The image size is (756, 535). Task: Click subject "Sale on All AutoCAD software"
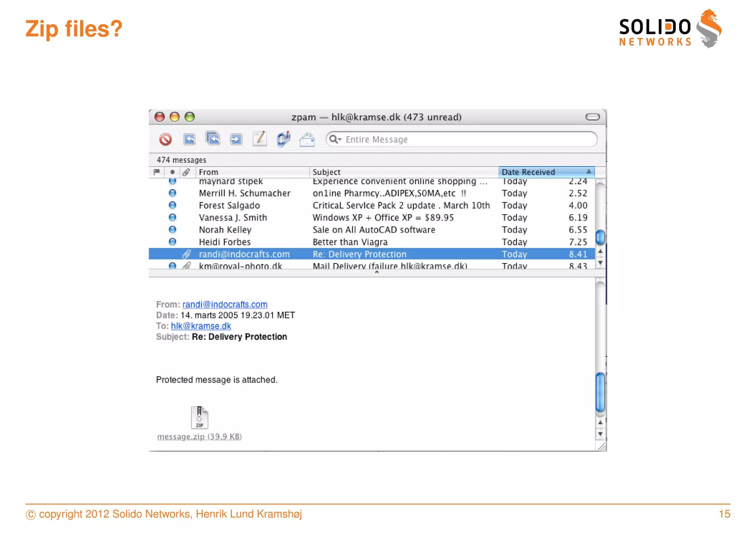[x=374, y=230]
